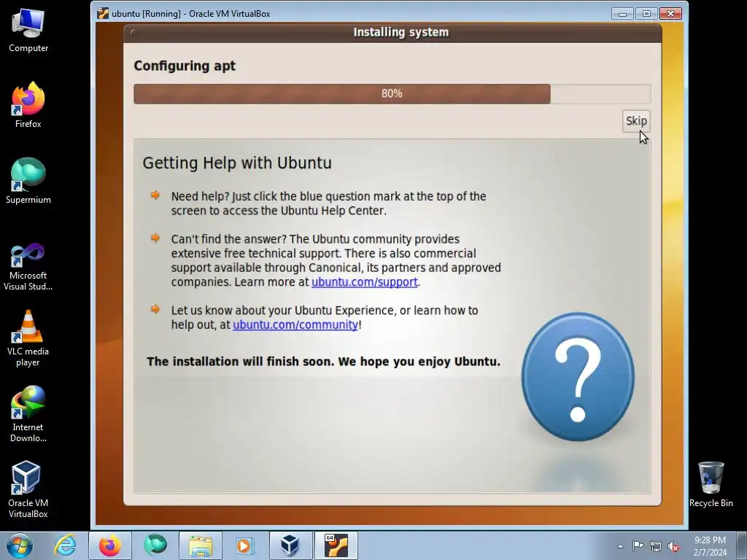
Task: Open Firefox from the taskbar
Action: point(110,545)
